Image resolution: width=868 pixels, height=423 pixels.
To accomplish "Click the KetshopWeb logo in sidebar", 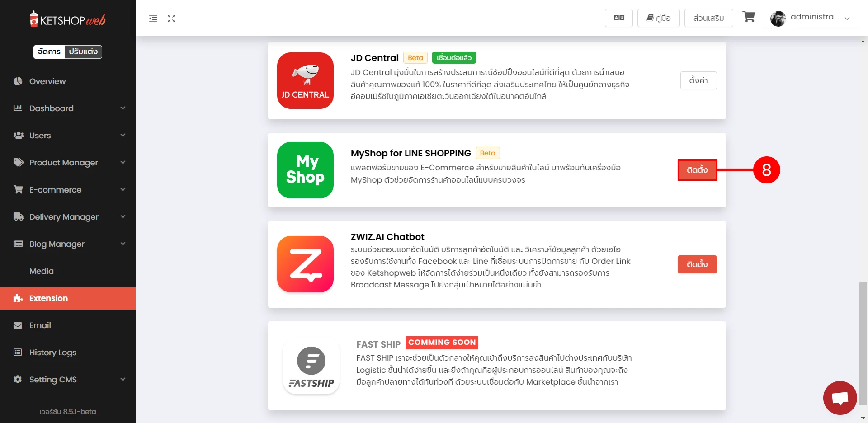I will click(x=68, y=19).
